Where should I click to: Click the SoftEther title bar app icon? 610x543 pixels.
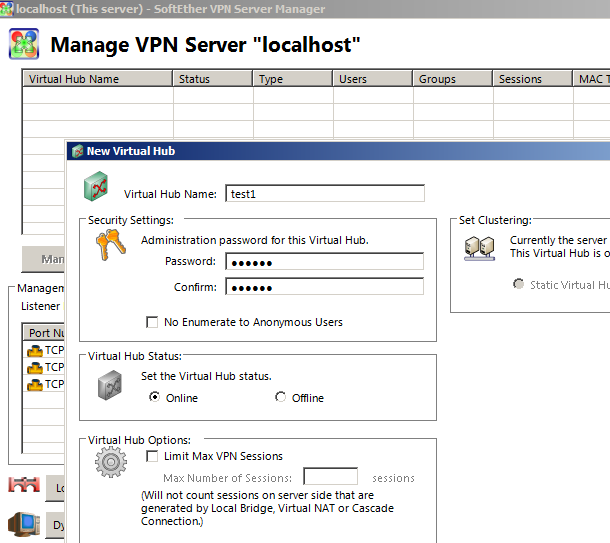click(6, 9)
